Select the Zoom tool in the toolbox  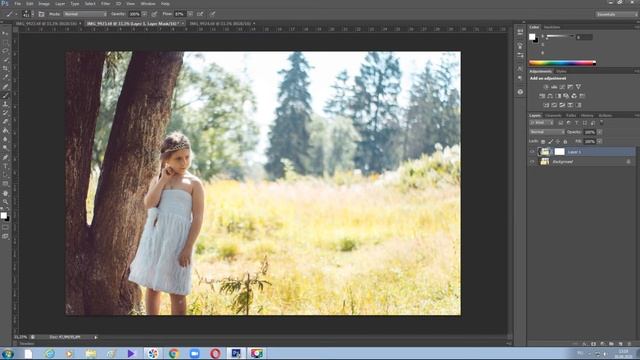click(x=5, y=202)
